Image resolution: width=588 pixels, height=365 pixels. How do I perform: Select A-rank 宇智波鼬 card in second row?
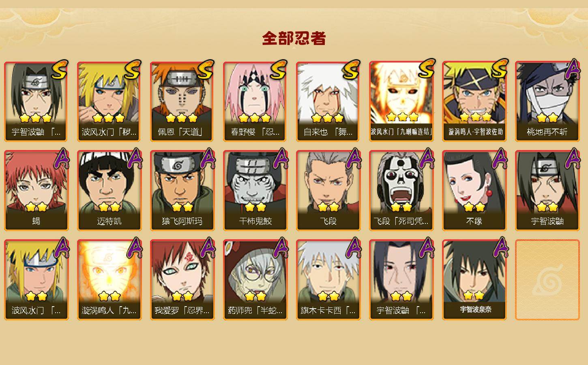(547, 191)
